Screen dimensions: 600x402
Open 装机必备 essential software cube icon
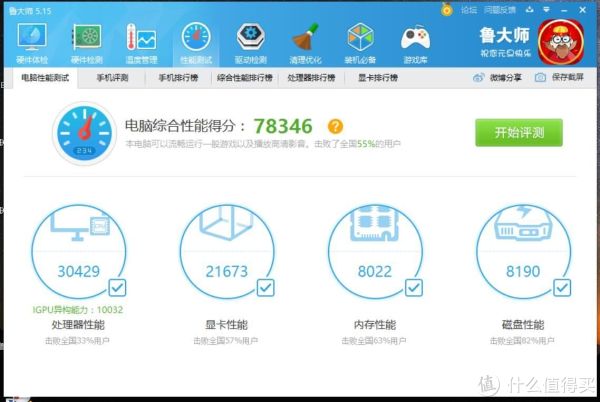pyautogui.click(x=360, y=42)
